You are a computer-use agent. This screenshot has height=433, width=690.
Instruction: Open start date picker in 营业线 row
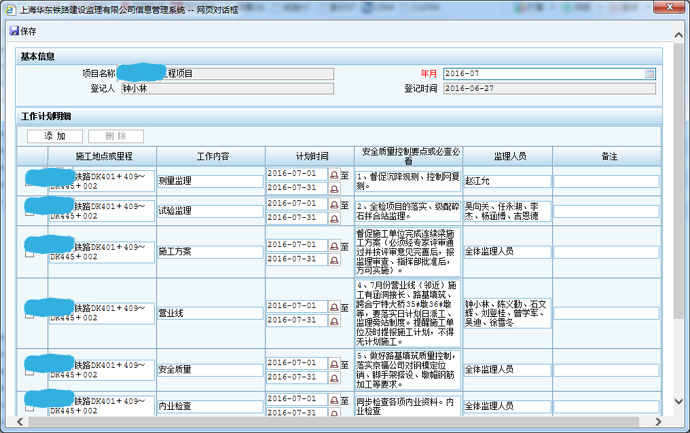tap(335, 306)
